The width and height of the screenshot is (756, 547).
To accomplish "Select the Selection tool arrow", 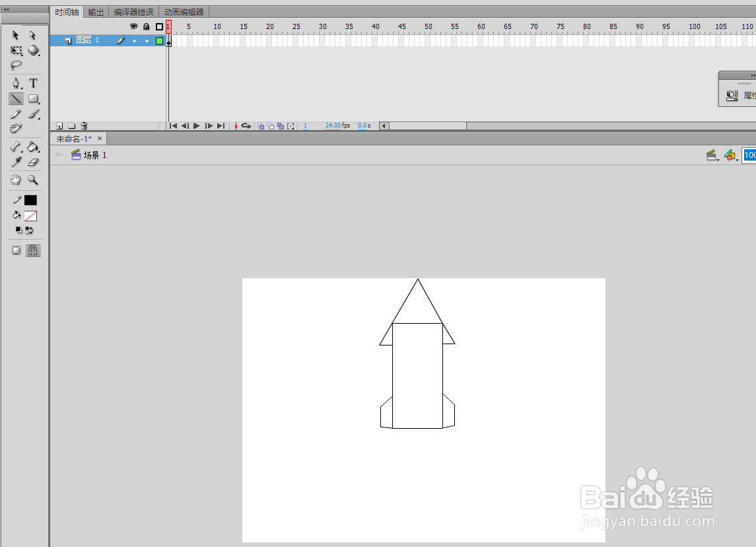I will point(16,34).
